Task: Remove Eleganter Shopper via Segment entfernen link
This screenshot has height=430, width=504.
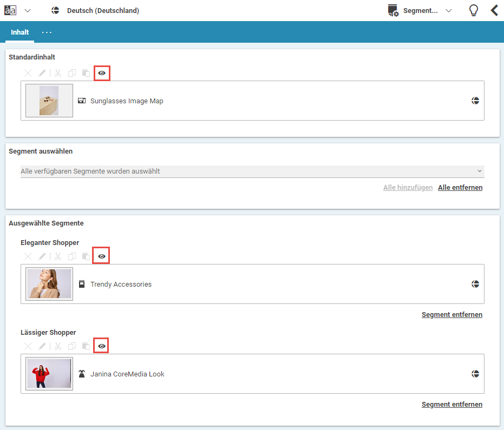Action: [x=452, y=314]
